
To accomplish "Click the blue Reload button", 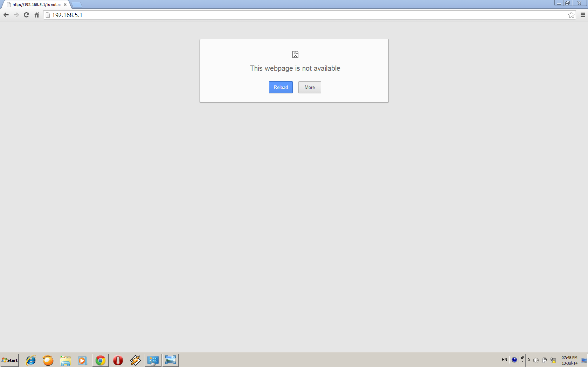I will 281,87.
